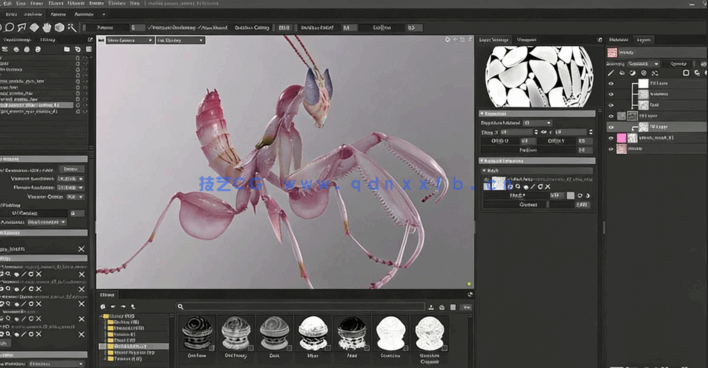The height and width of the screenshot is (368, 708).
Task: Hide the layer with the pink color swatch
Action: [611, 138]
